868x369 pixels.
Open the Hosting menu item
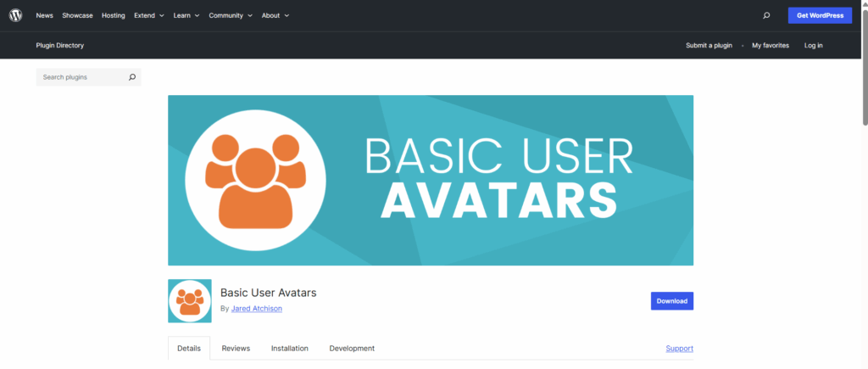click(114, 15)
